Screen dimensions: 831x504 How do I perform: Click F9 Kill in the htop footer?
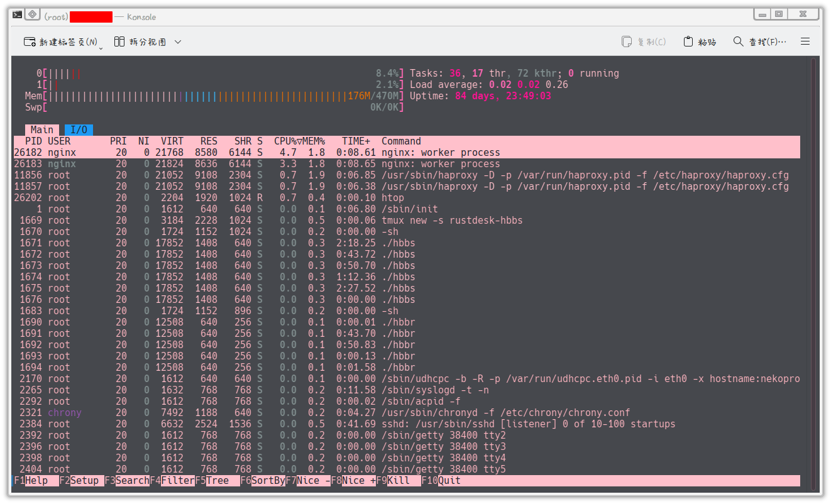(x=399, y=481)
